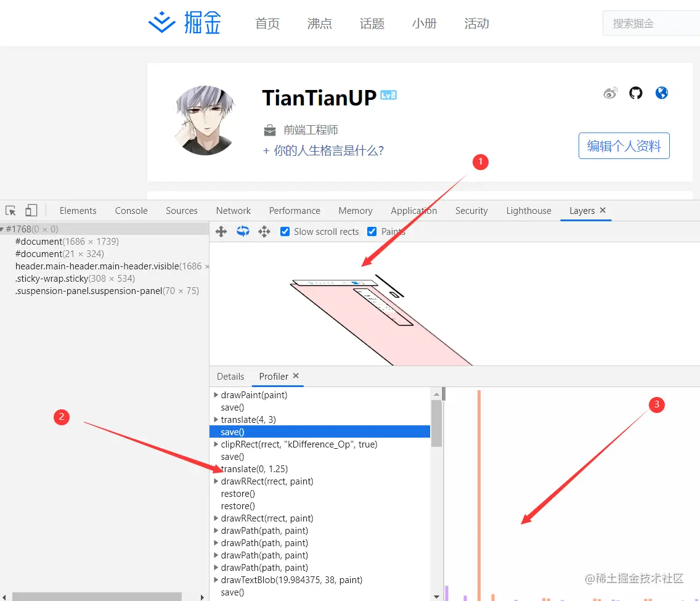Image resolution: width=700 pixels, height=601 pixels.
Task: Expand the drawTextBlob entry
Action: tap(216, 579)
